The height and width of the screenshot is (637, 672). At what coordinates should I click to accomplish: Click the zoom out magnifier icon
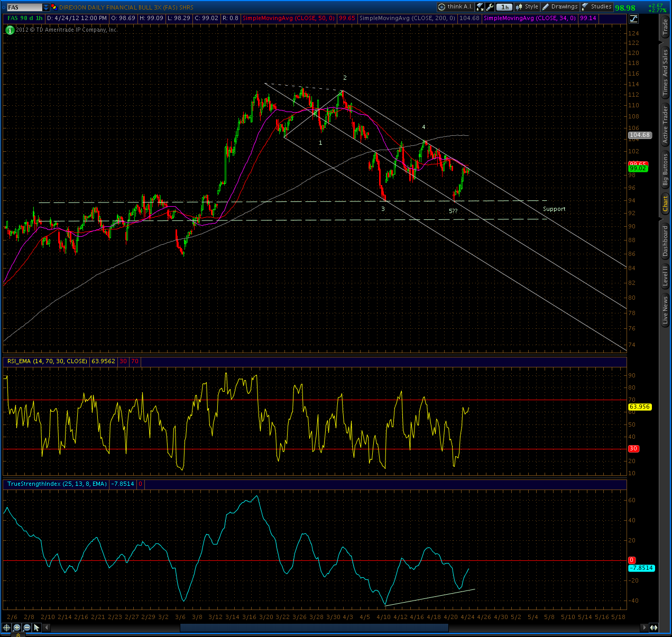(x=27, y=627)
